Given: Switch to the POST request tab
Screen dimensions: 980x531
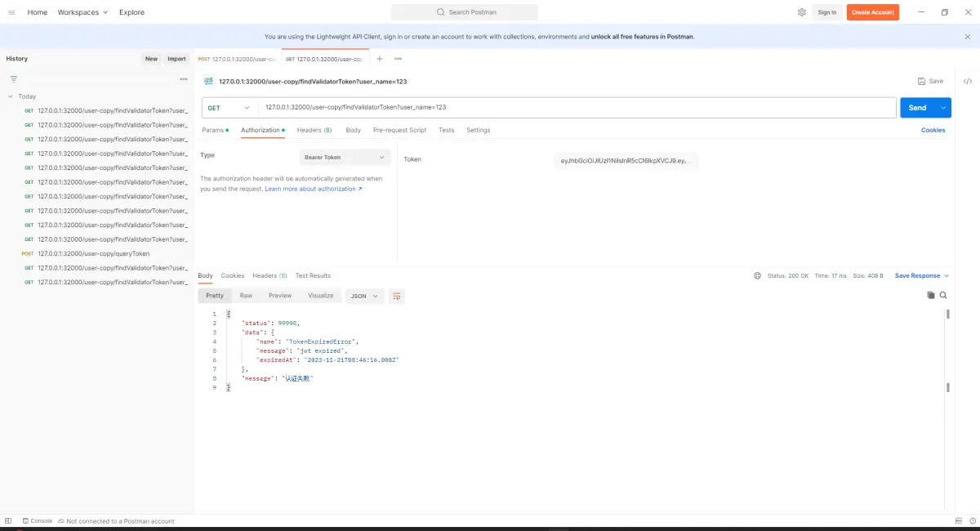Looking at the screenshot, I should (237, 59).
